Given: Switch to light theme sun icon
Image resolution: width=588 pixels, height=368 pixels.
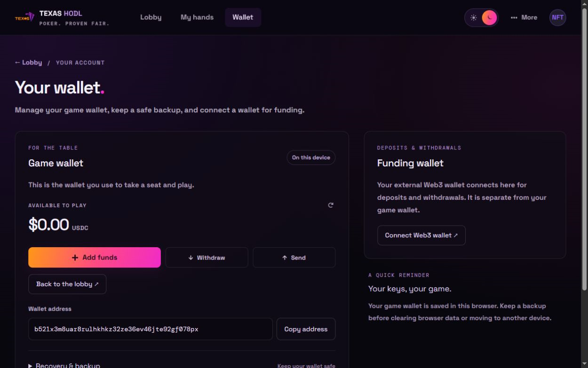Looking at the screenshot, I should [474, 17].
